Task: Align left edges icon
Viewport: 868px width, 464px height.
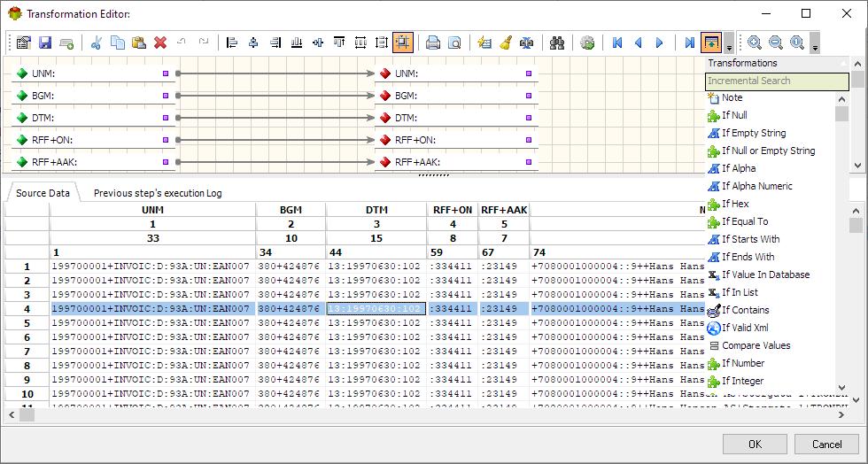Action: [x=232, y=43]
